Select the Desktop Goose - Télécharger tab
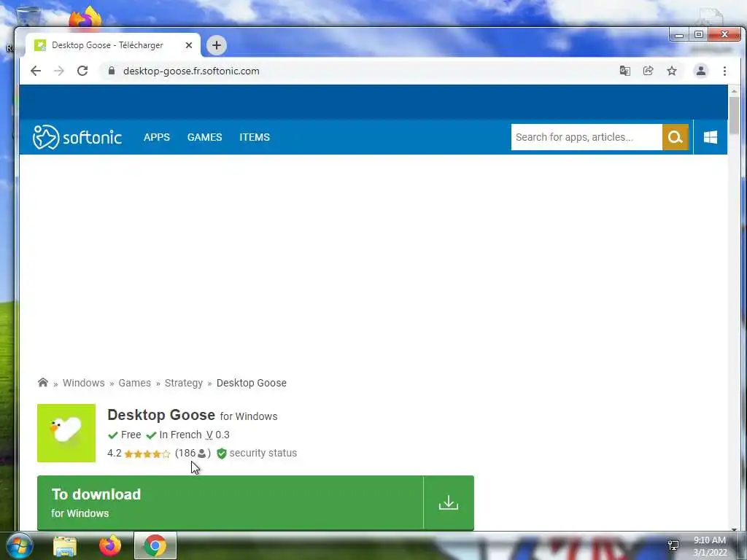The width and height of the screenshot is (747, 560). pyautogui.click(x=113, y=45)
